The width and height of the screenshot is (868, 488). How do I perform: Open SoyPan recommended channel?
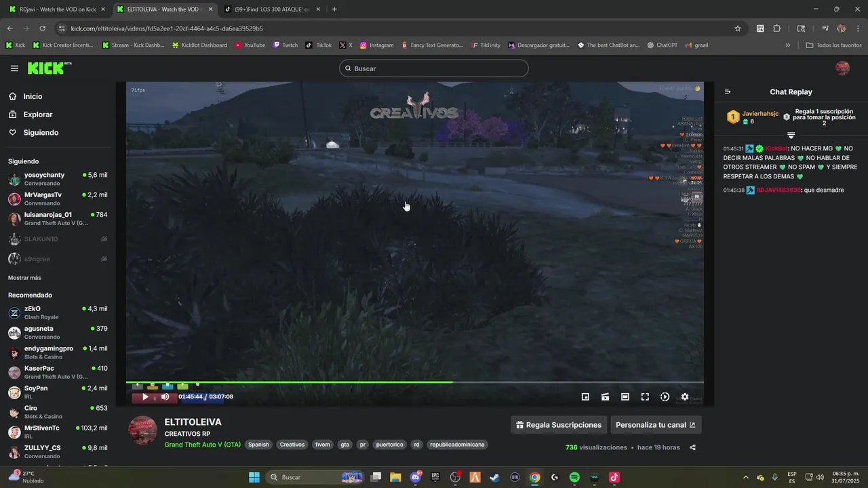pos(58,392)
